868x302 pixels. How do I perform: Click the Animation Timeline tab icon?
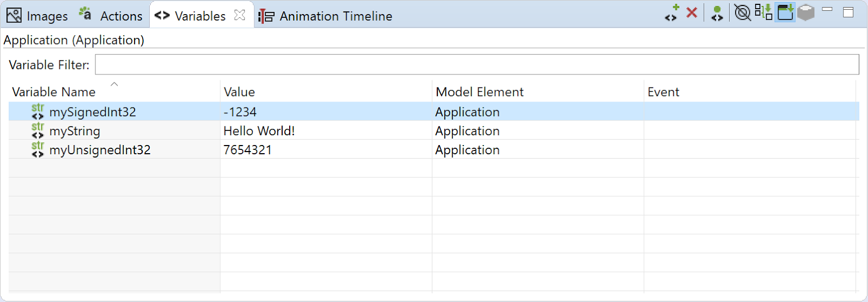click(x=266, y=16)
